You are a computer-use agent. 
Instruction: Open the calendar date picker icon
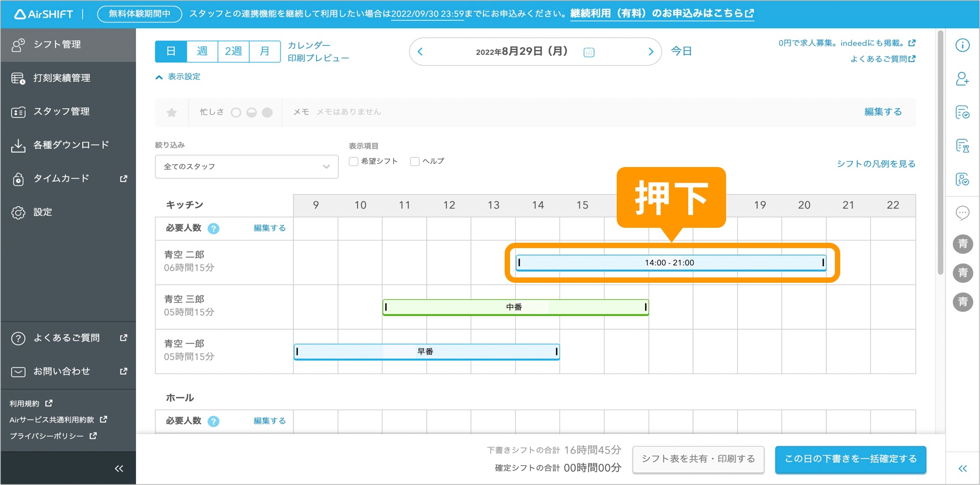coord(588,52)
